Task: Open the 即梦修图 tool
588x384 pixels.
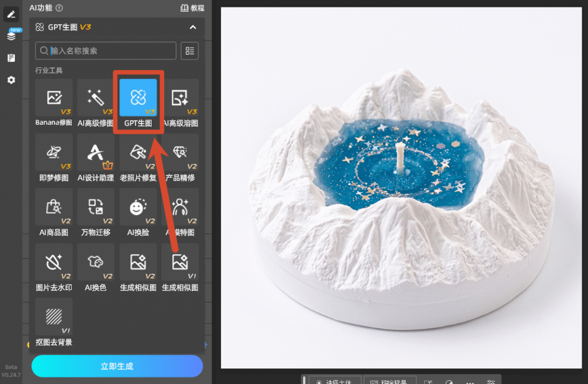Action: (x=53, y=158)
